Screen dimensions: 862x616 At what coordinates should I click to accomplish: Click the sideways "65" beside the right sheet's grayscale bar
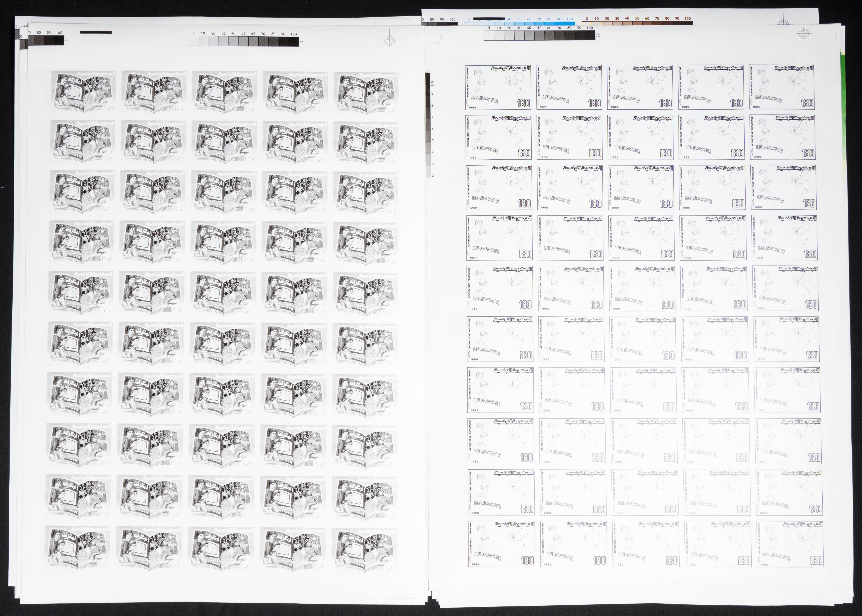pyautogui.click(x=598, y=35)
